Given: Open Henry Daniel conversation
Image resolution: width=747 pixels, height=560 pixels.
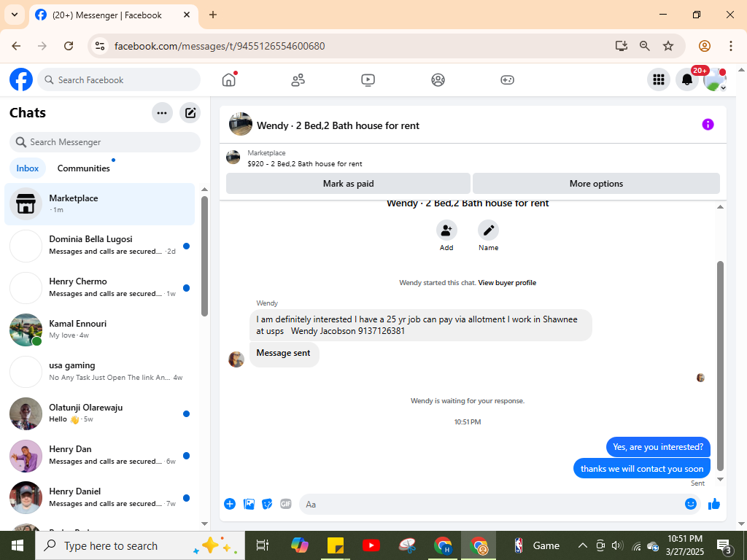Looking at the screenshot, I should tap(99, 497).
